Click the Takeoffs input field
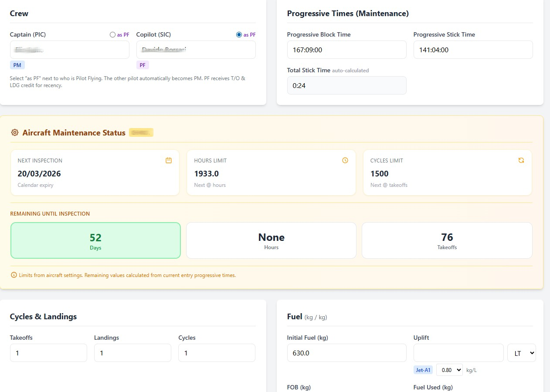 pos(48,353)
